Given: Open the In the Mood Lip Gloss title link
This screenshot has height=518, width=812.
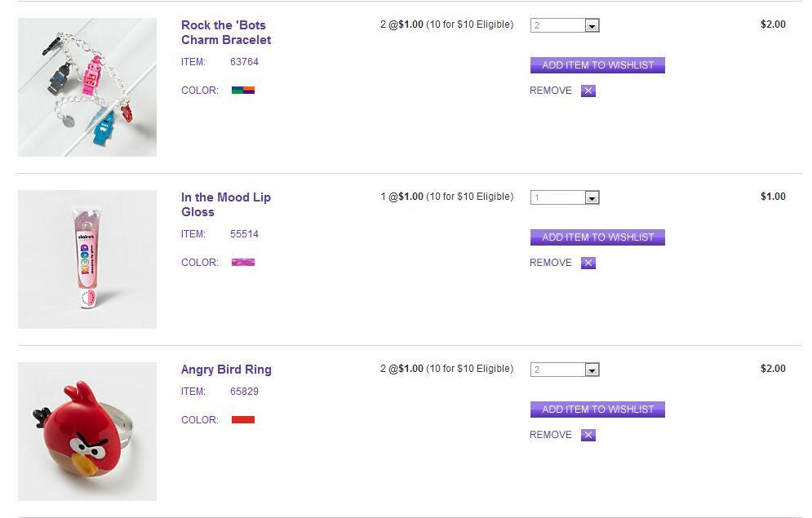Looking at the screenshot, I should (226, 205).
